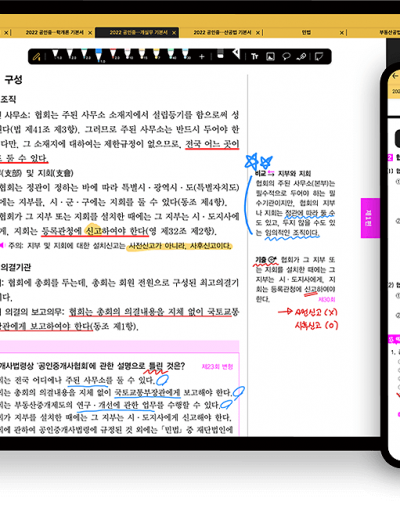The image size is (400, 516).
Task: Close the 개실무 기본서 tab
Action: [x=174, y=33]
